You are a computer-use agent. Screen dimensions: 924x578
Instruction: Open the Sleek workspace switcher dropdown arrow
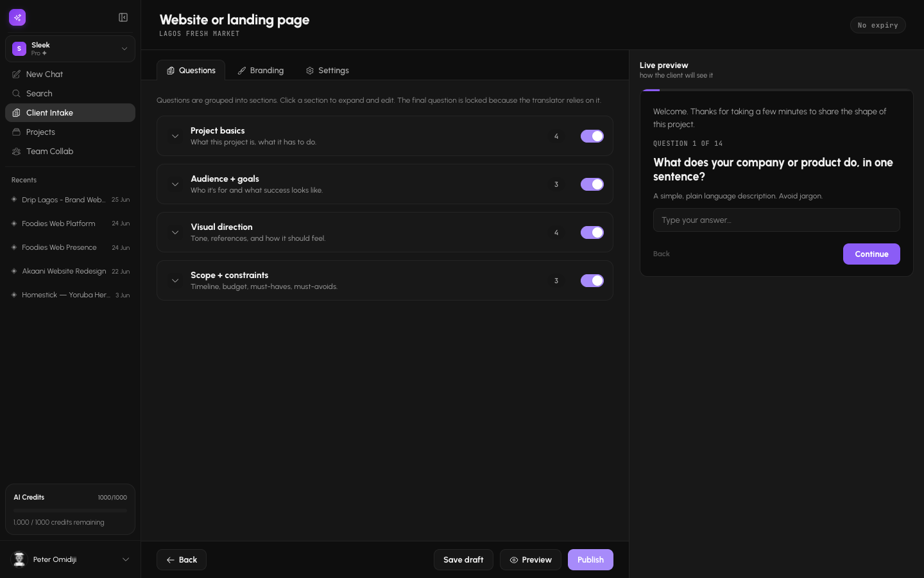[x=124, y=49]
